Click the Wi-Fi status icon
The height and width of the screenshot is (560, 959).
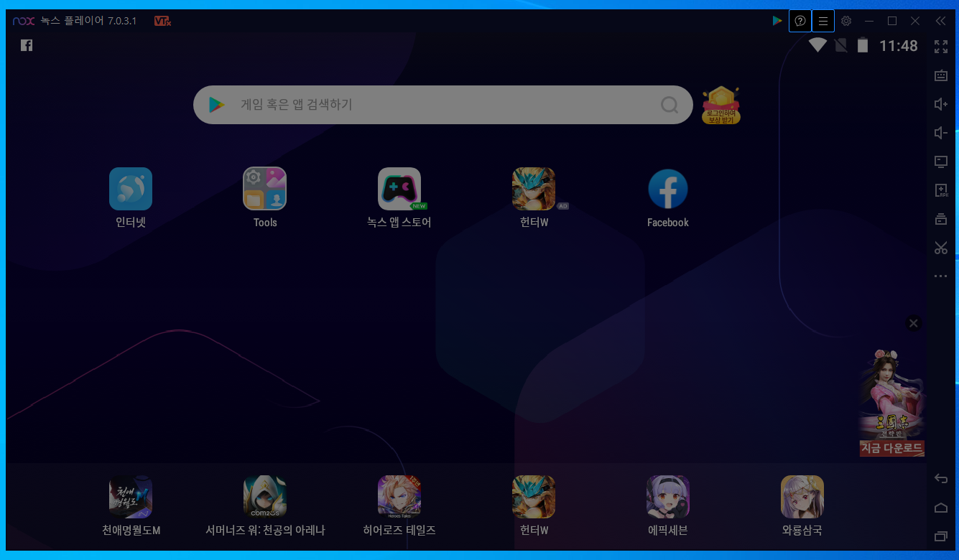click(817, 45)
